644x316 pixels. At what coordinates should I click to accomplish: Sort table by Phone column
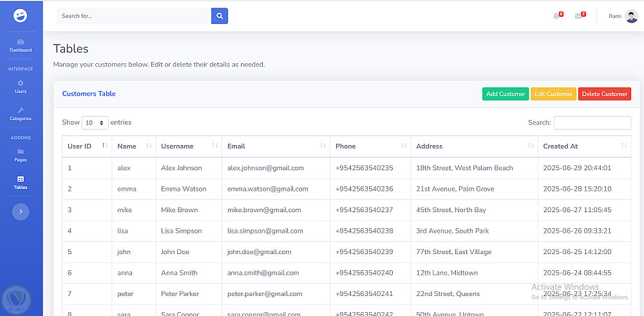370,146
